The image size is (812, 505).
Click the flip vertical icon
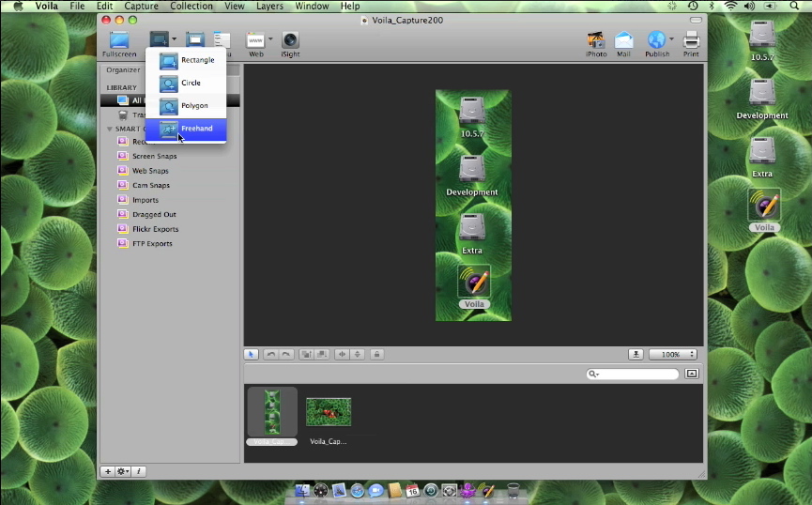(x=358, y=354)
